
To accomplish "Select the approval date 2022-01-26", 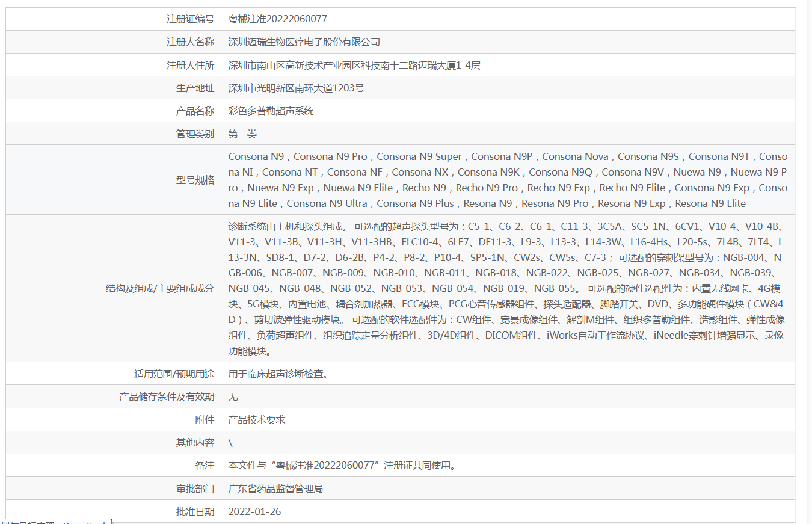I will 254,511.
